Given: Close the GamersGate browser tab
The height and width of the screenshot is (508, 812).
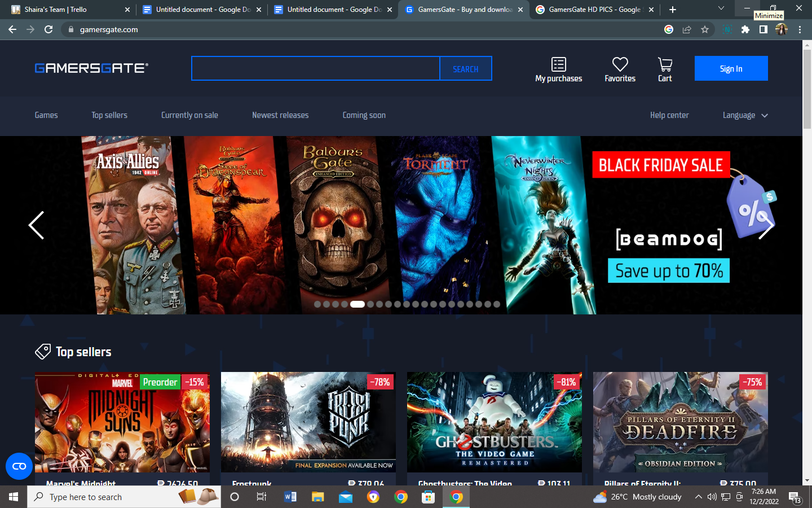Looking at the screenshot, I should 520,10.
